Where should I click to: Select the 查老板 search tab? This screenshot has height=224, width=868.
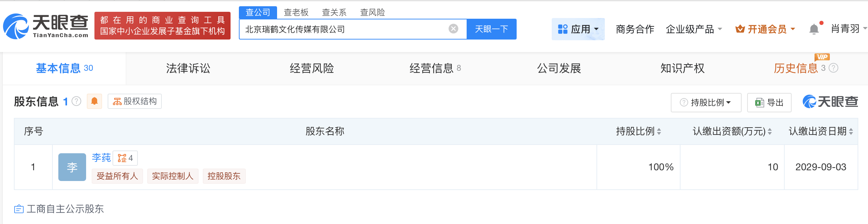pyautogui.click(x=296, y=12)
